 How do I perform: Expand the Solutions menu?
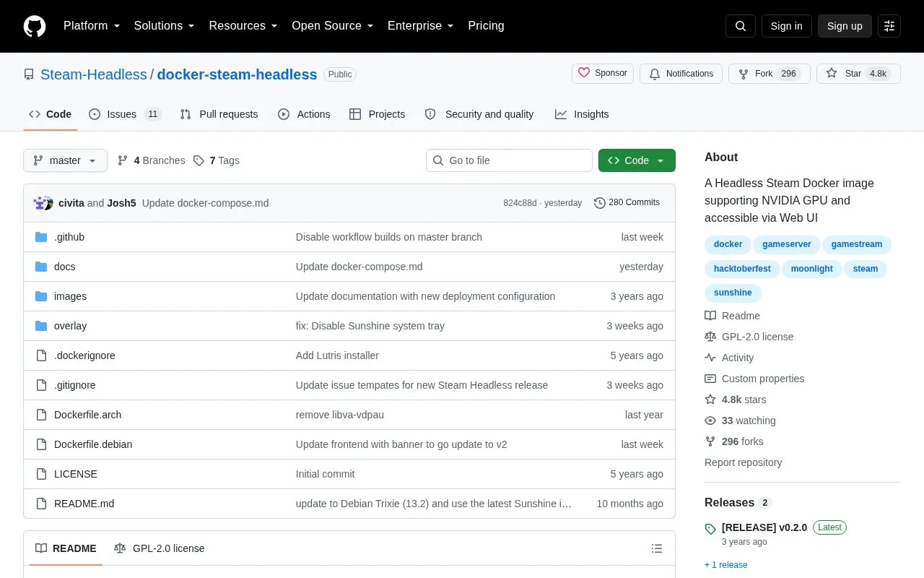click(x=165, y=26)
